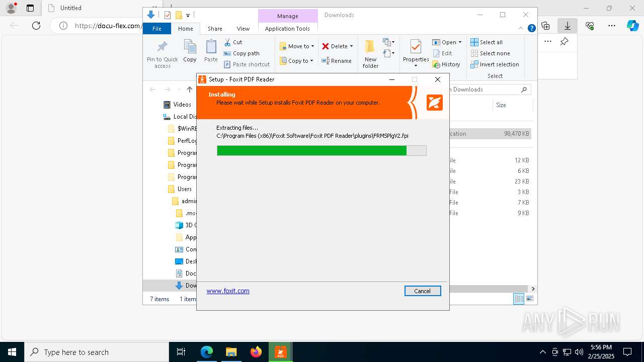The width and height of the screenshot is (644, 362).
Task: Open Edge Downloads toolbar button
Action: pyautogui.click(x=567, y=26)
